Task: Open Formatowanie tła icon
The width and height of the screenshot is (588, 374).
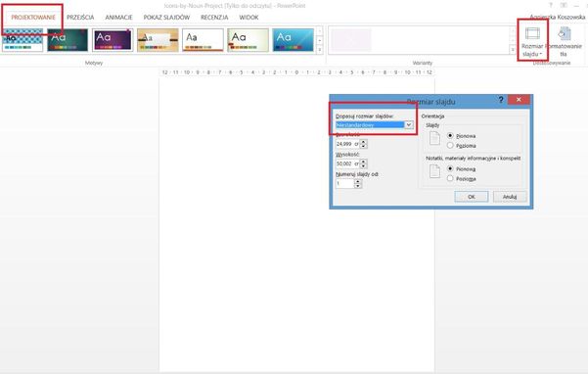Action: tap(565, 41)
